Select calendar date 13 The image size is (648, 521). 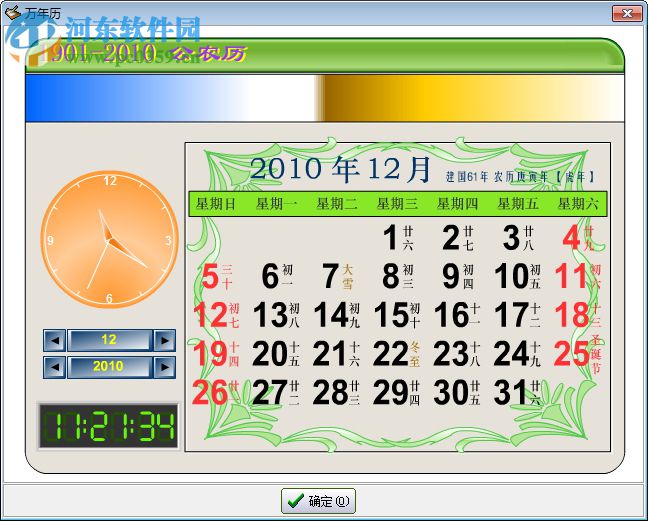276,315
